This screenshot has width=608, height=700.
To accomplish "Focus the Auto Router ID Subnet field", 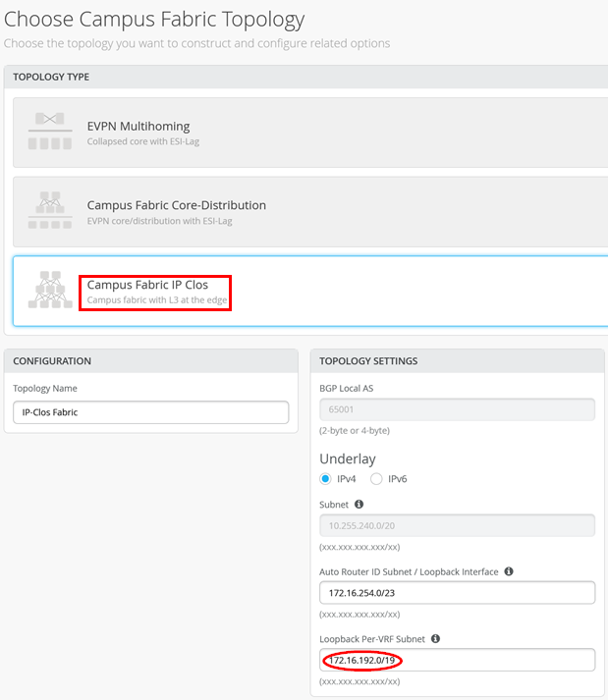I will [457, 592].
